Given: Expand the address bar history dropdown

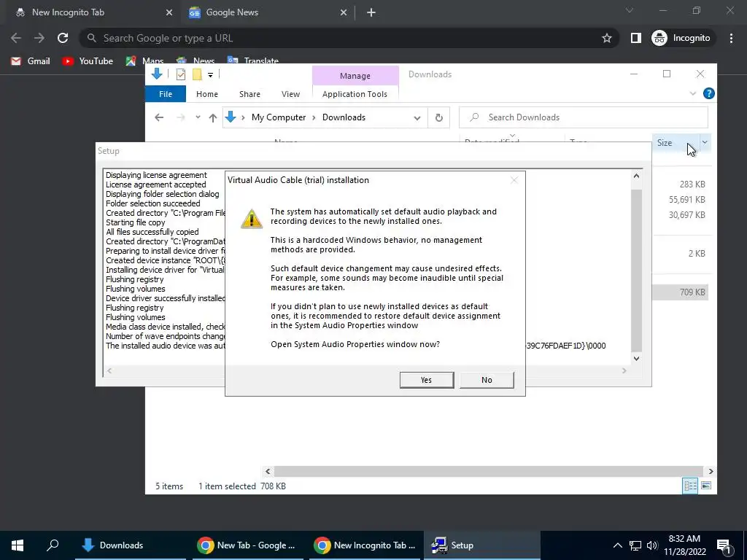Looking at the screenshot, I should 417,117.
